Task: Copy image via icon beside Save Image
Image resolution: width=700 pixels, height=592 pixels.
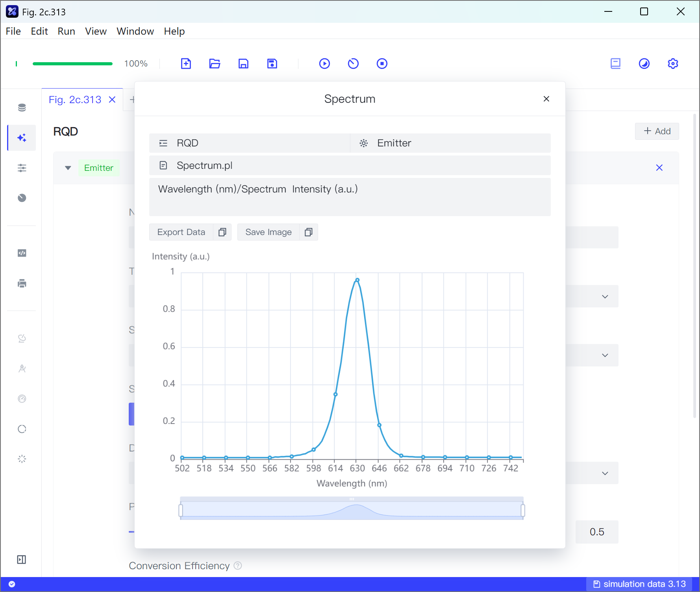Action: pos(309,232)
